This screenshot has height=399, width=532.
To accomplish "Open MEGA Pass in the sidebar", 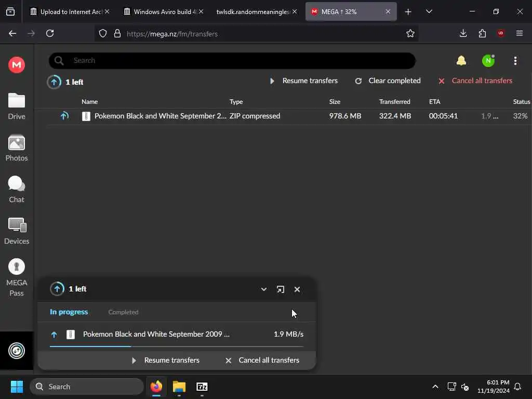I will coord(17,277).
